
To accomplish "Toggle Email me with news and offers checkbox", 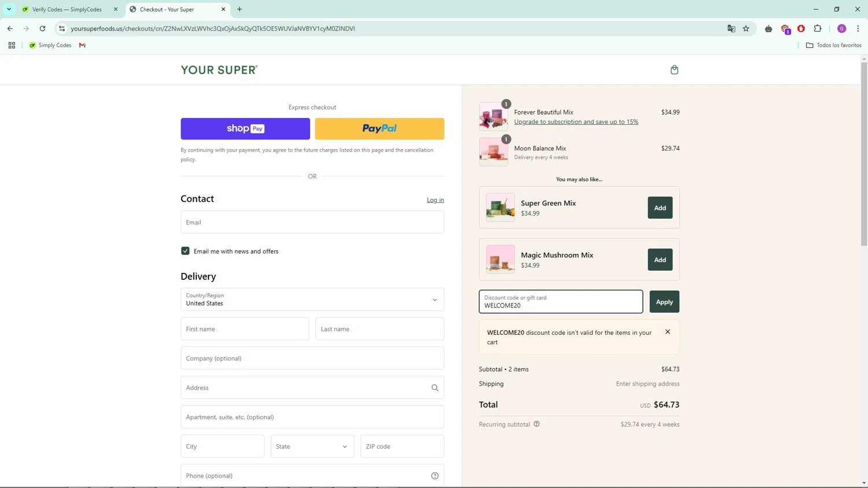I will click(x=185, y=251).
